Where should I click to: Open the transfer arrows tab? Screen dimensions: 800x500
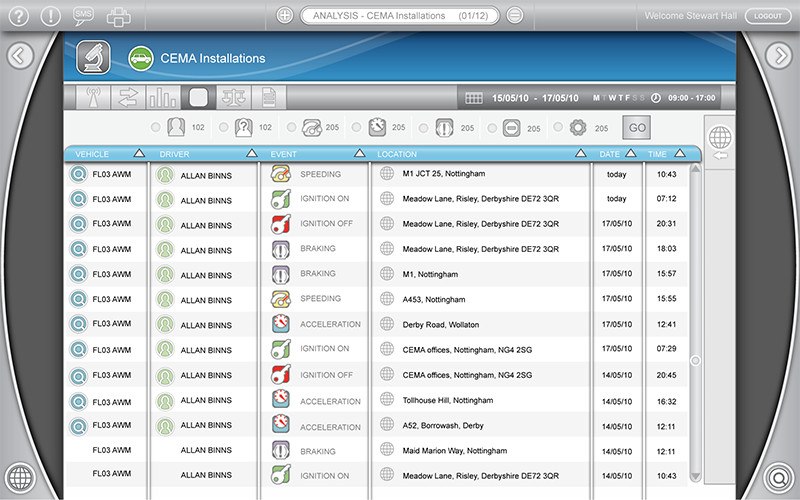128,97
